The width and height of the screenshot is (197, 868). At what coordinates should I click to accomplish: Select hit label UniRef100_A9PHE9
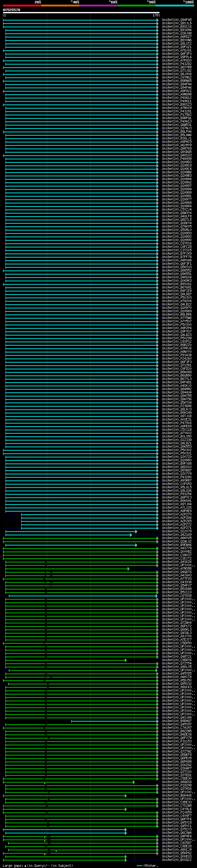[x=177, y=511]
